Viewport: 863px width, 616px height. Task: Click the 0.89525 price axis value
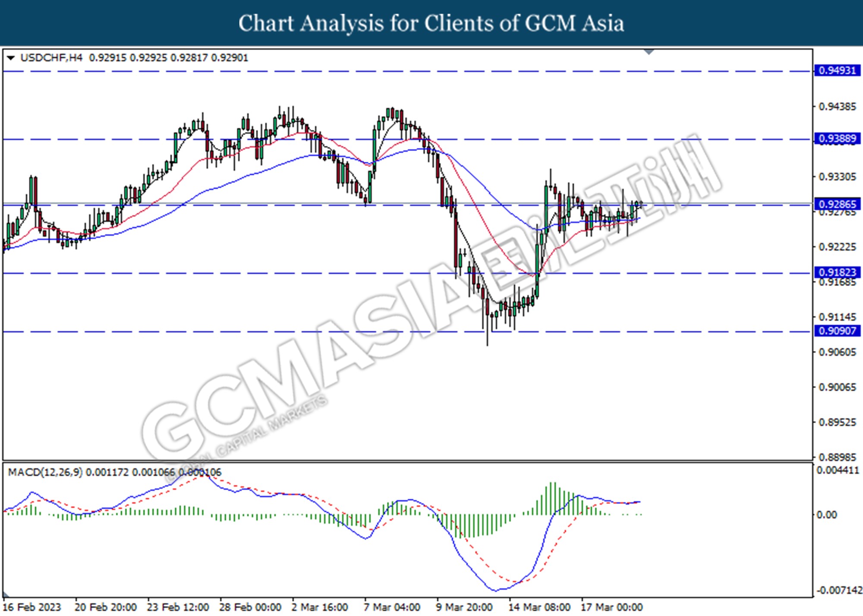(838, 422)
